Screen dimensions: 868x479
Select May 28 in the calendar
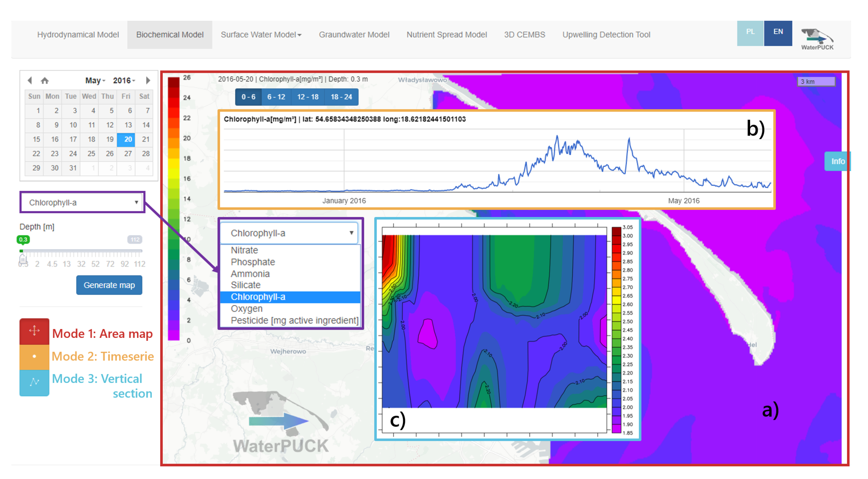tap(144, 154)
